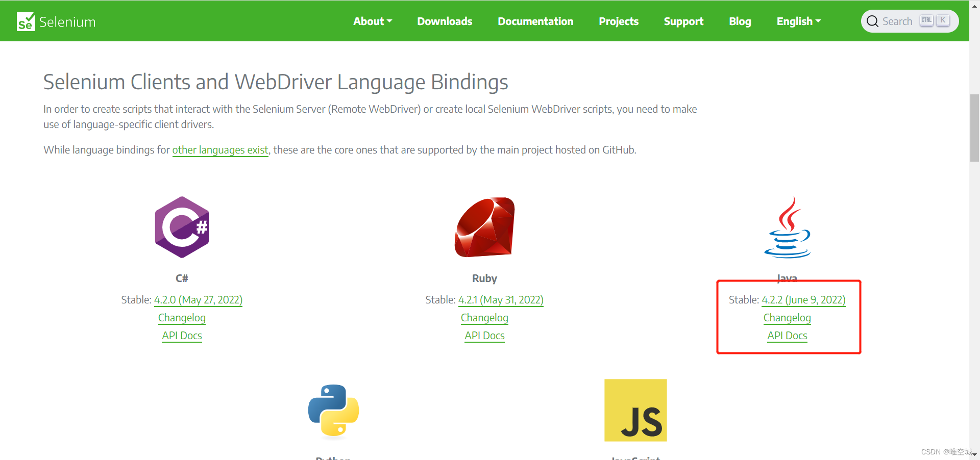Open the C# Changelog link
This screenshot has width=980, height=460.
coord(182,318)
